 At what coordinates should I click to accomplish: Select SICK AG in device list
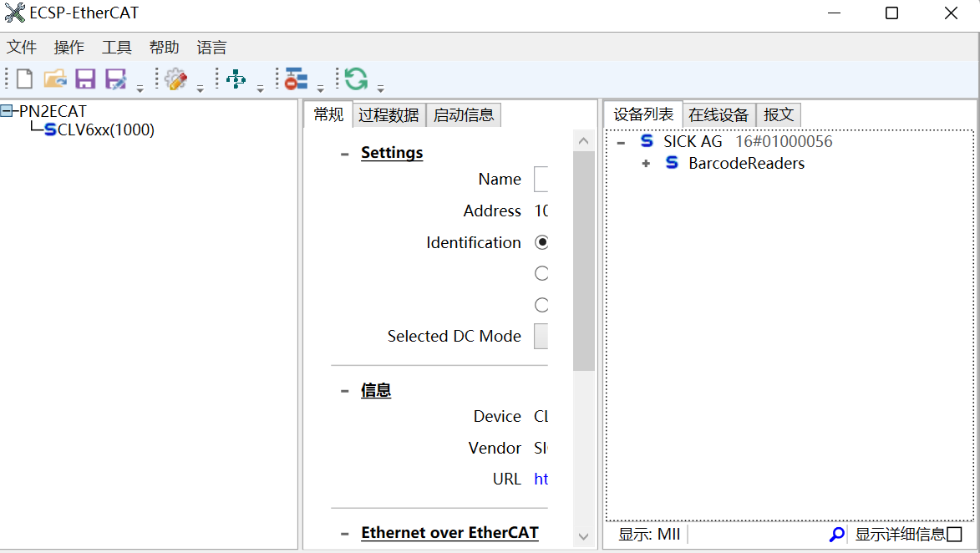coord(693,142)
